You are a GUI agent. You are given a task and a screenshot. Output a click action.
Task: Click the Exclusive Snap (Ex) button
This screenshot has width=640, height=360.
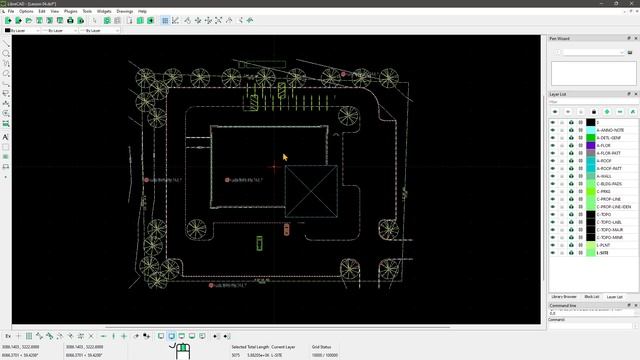[x=8, y=336]
